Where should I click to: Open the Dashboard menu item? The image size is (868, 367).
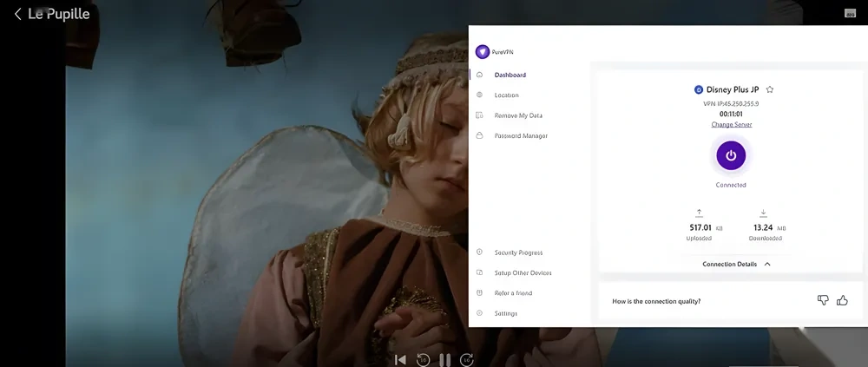pos(510,75)
